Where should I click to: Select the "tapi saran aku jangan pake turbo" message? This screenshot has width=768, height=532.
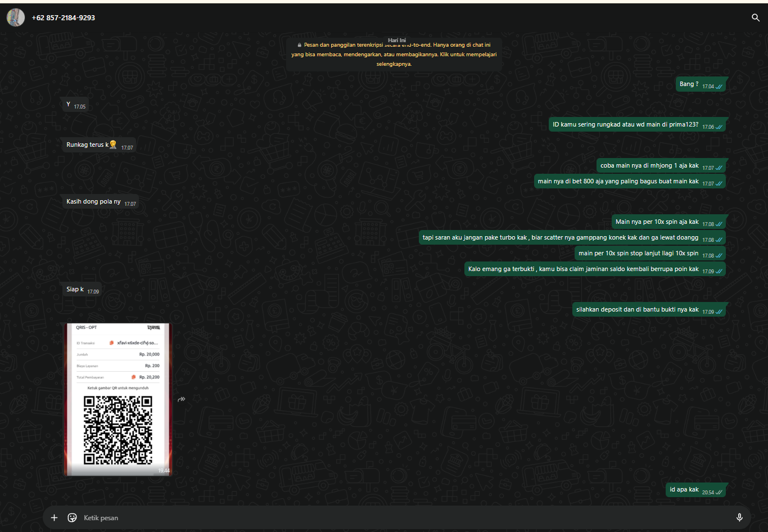pyautogui.click(x=573, y=238)
